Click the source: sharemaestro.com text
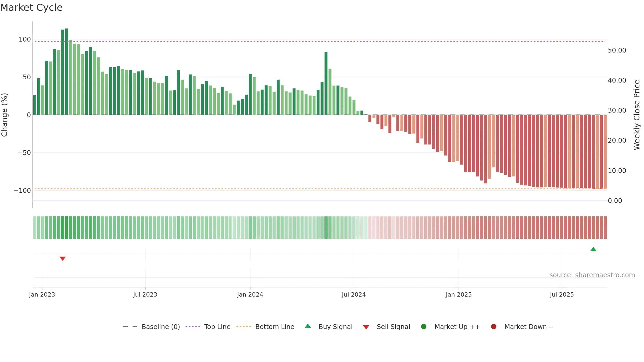Screen dimensions: 644x362 [592, 275]
